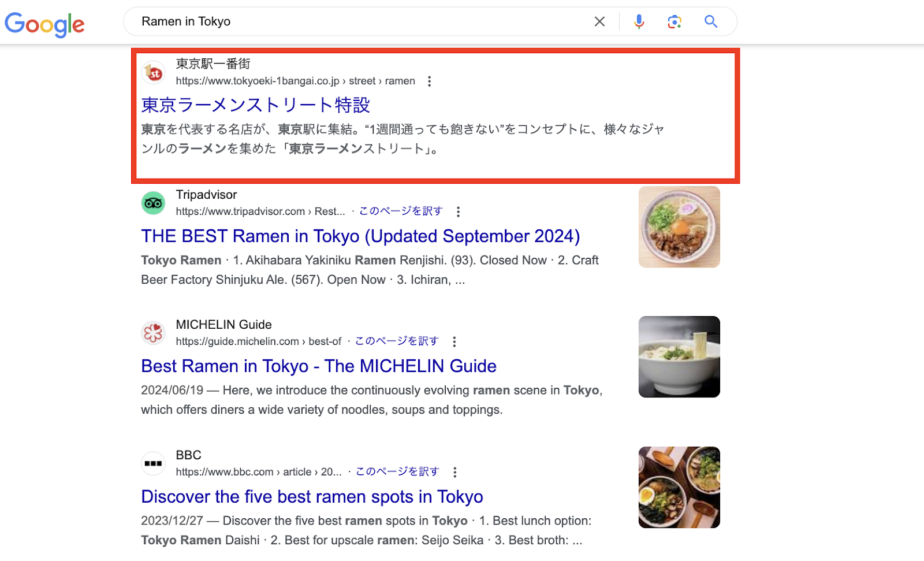Translate the BBC page via このページを訳す
The height and width of the screenshot is (561, 924).
click(397, 471)
